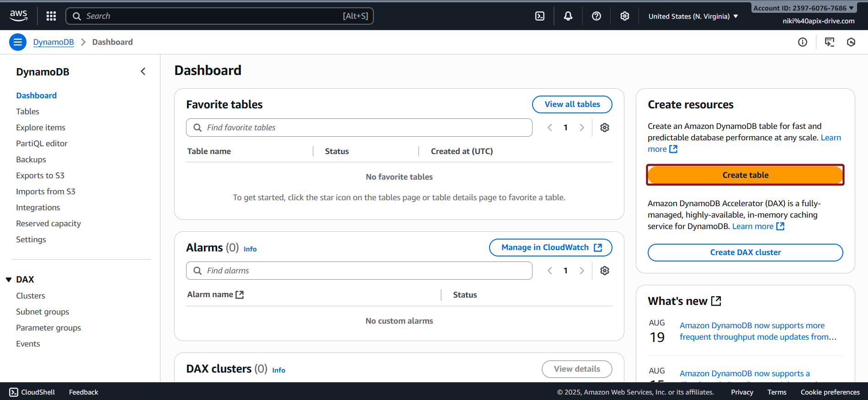Click the Create table button
This screenshot has width=868, height=400.
[745, 175]
